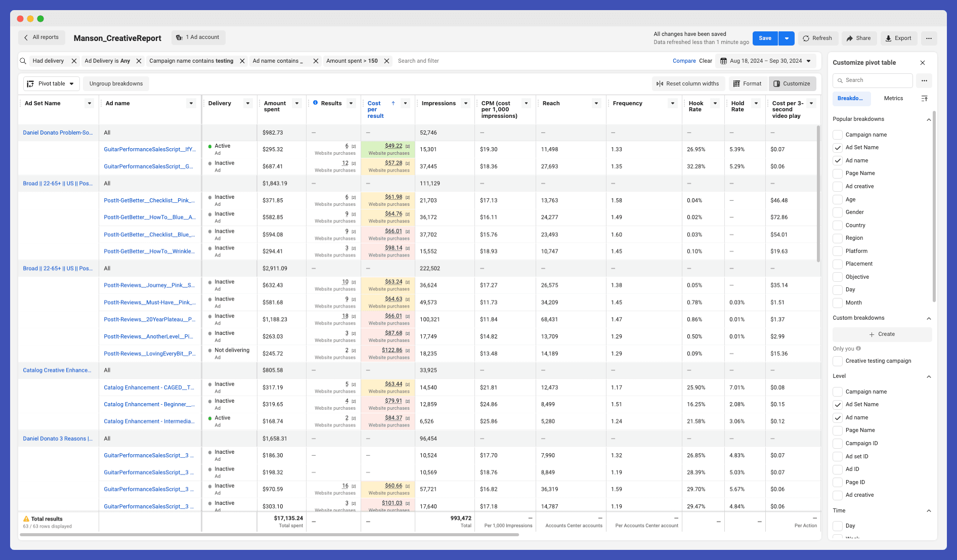Image resolution: width=957 pixels, height=560 pixels.
Task: Open the Pivot table view dropdown
Action: (x=51, y=83)
